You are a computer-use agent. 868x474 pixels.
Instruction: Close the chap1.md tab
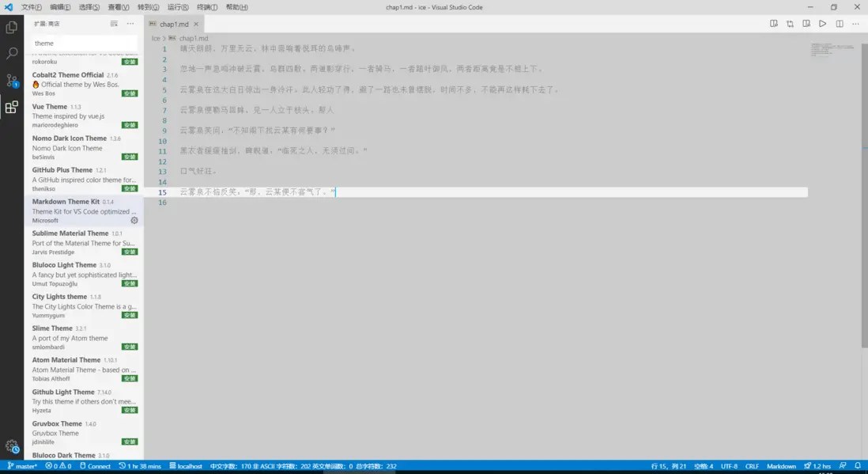[196, 24]
